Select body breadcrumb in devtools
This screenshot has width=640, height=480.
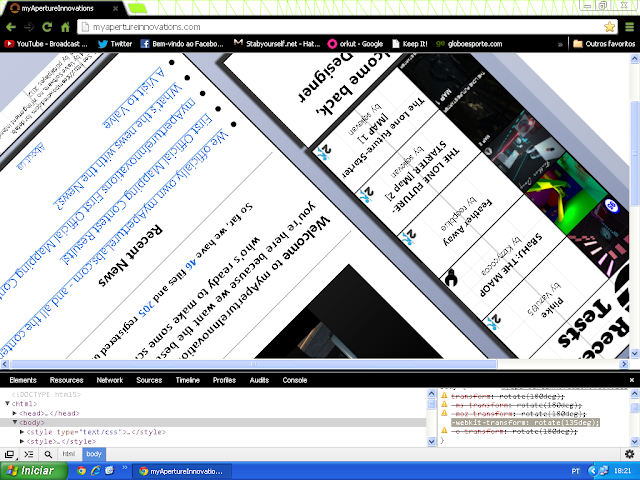[94, 454]
